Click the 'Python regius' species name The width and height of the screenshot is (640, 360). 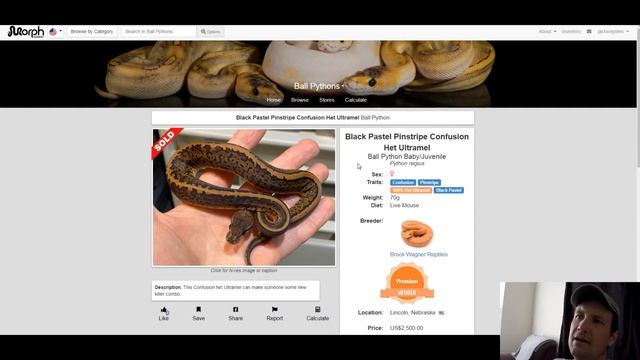click(407, 164)
